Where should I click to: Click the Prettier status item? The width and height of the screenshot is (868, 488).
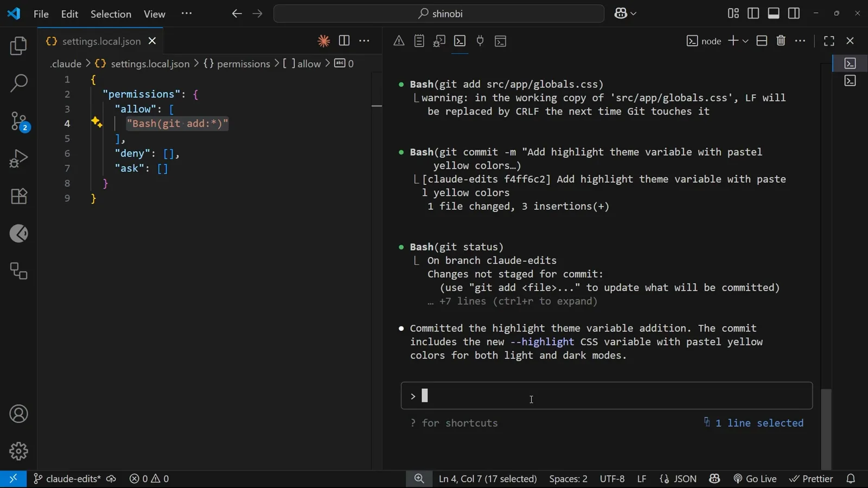click(811, 479)
